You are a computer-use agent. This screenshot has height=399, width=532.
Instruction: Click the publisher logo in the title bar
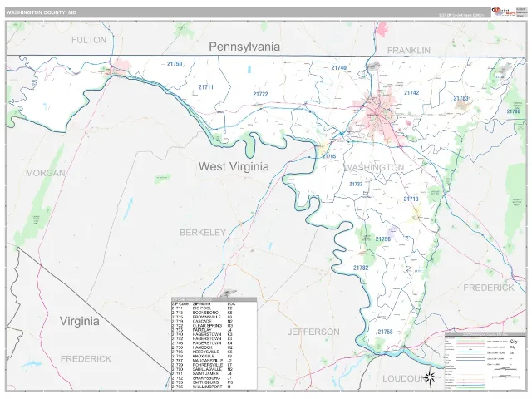point(504,12)
